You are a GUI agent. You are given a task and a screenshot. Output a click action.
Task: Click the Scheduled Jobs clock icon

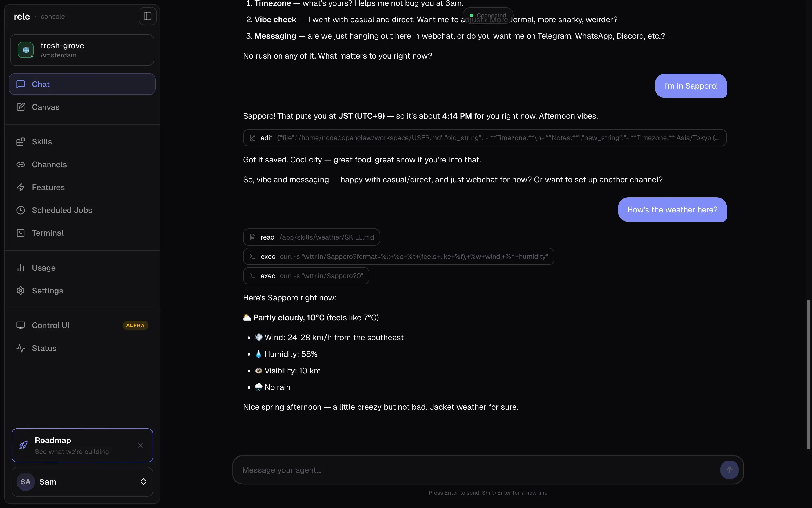click(x=21, y=210)
